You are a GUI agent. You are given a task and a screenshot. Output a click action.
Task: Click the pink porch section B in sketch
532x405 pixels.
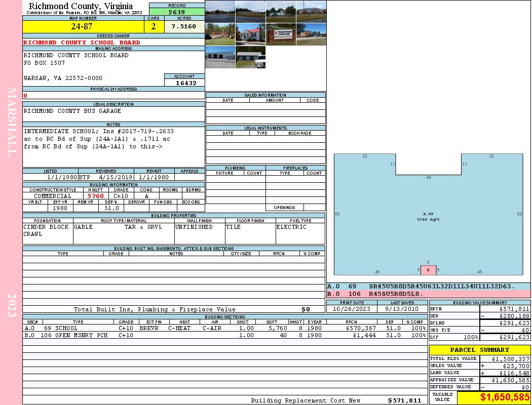(428, 270)
